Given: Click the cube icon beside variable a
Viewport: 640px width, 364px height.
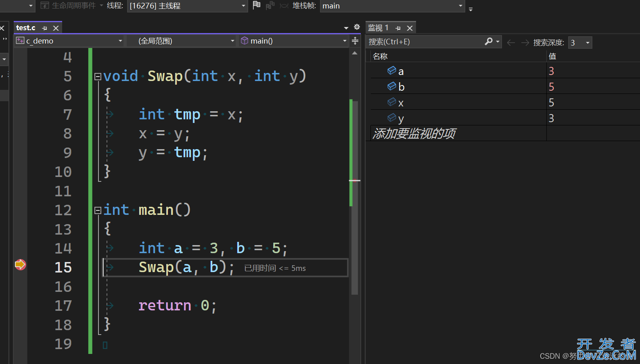Looking at the screenshot, I should [391, 71].
